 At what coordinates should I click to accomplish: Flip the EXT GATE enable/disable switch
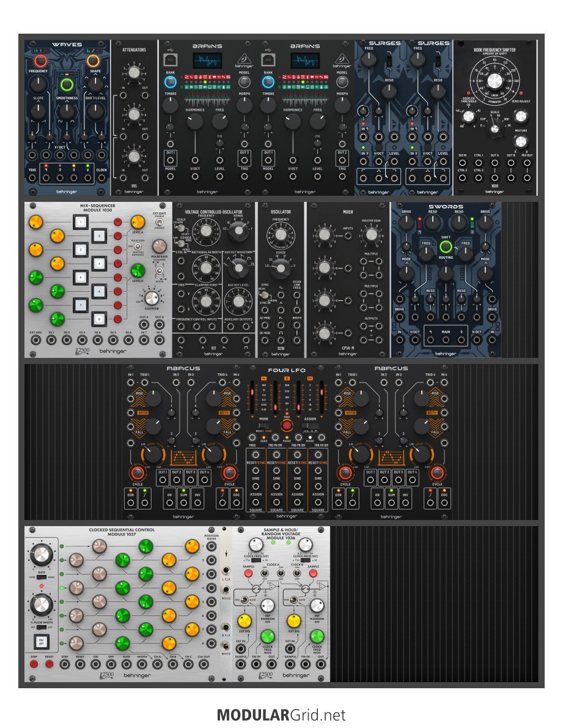point(160,222)
